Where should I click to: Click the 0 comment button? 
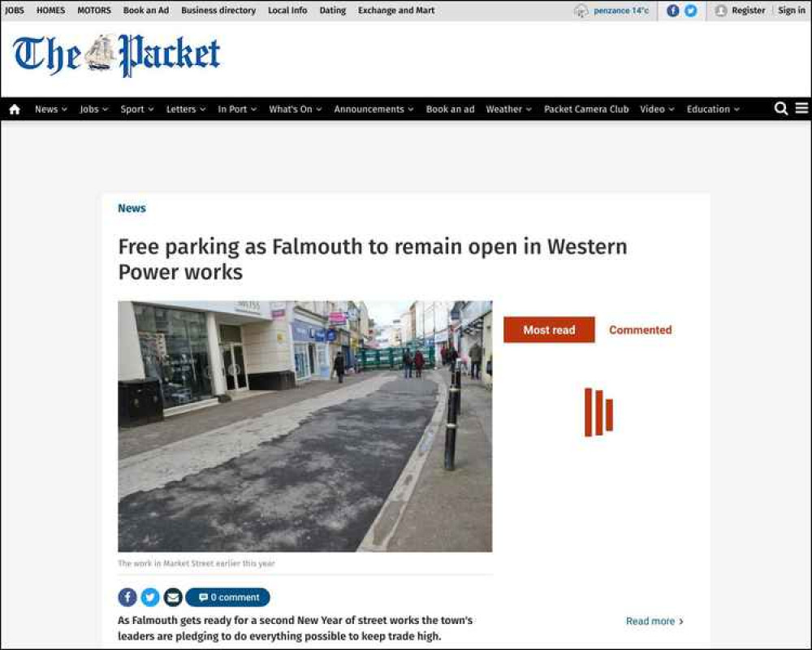227,597
